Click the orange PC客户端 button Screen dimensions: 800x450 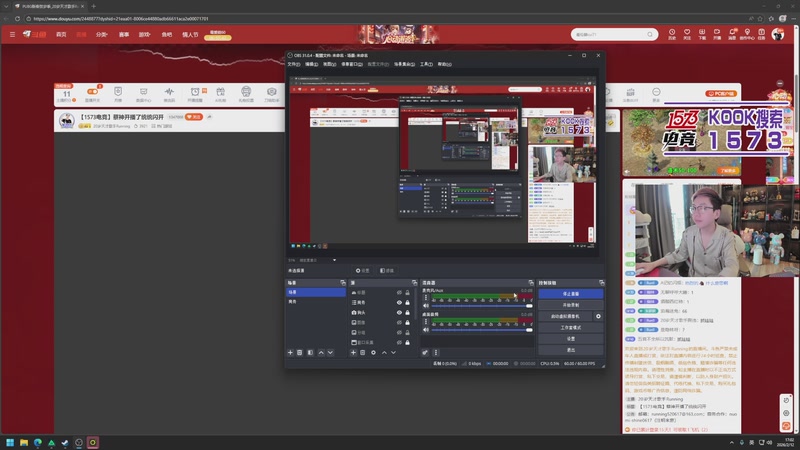[721, 93]
